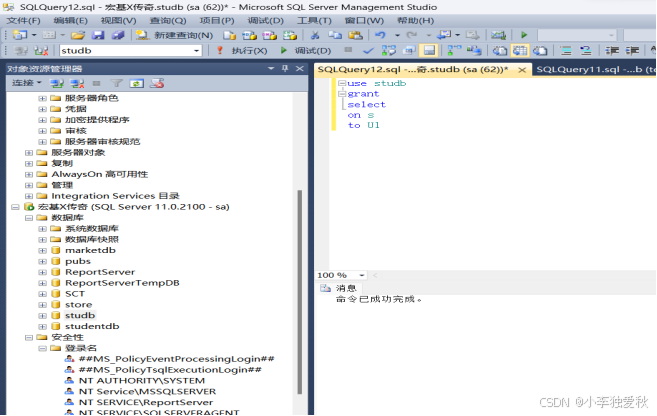Open the 编辑(E) menu
Viewport: 657px width, 416px height.
(x=70, y=21)
